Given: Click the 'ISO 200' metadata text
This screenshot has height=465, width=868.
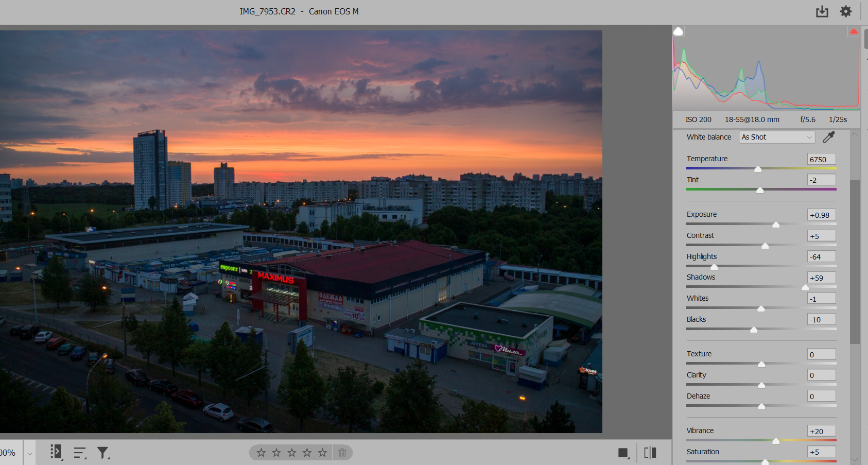Looking at the screenshot, I should (698, 119).
